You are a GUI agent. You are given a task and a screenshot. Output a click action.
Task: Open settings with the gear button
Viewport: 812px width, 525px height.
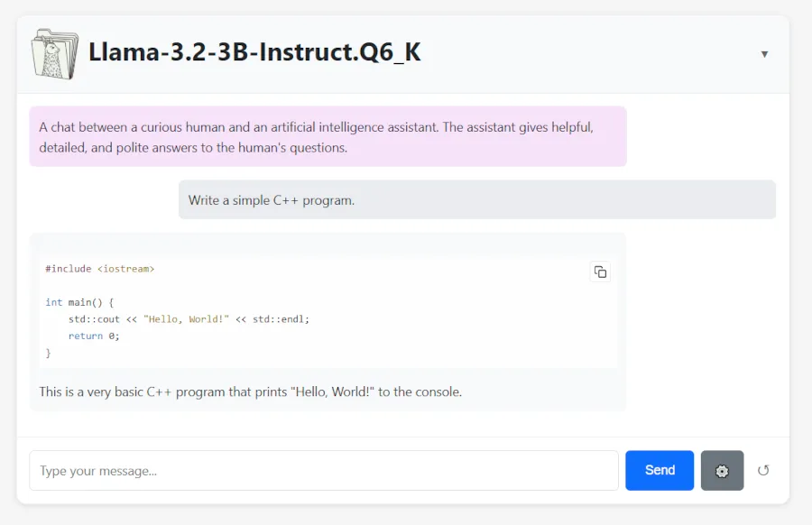(x=722, y=470)
